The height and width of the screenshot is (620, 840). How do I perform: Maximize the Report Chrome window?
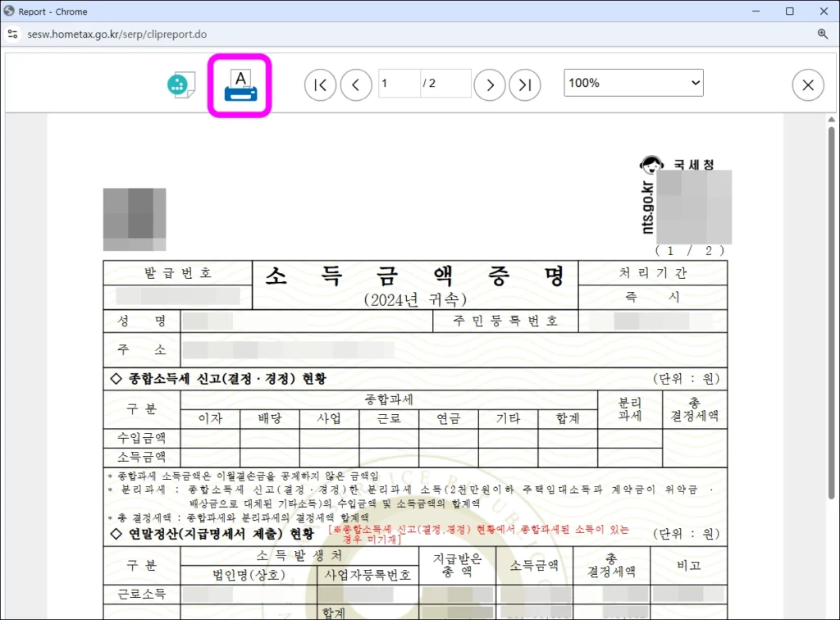click(x=790, y=11)
